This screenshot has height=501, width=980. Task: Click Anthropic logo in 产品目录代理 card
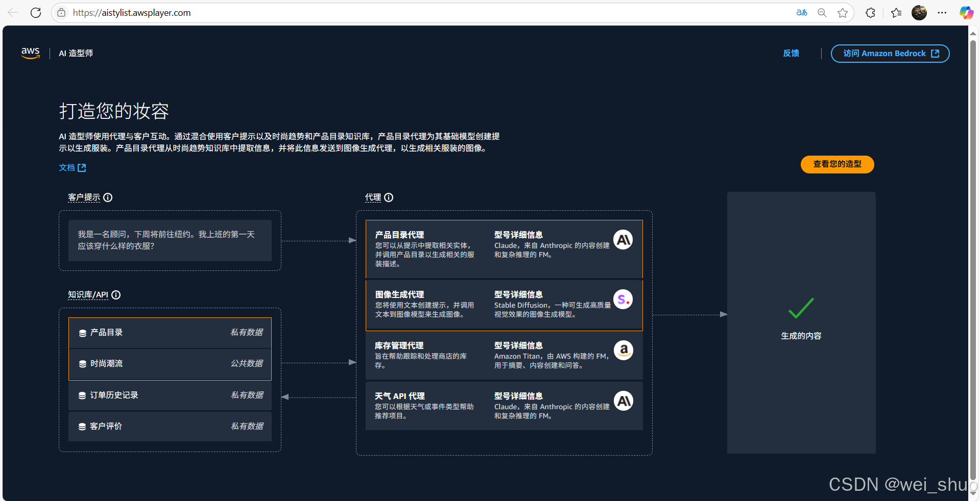pos(623,240)
